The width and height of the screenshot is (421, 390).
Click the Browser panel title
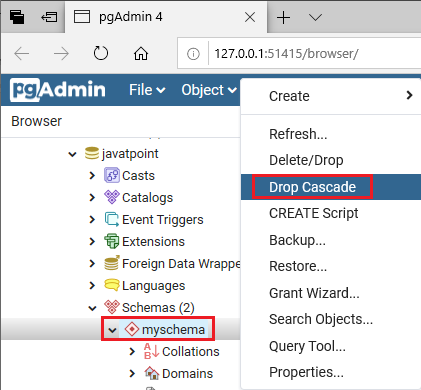(x=36, y=121)
